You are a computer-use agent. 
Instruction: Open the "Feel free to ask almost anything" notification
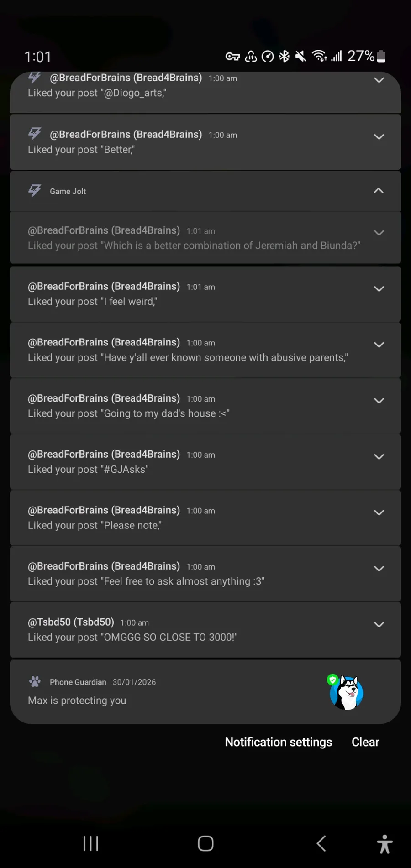click(183, 574)
